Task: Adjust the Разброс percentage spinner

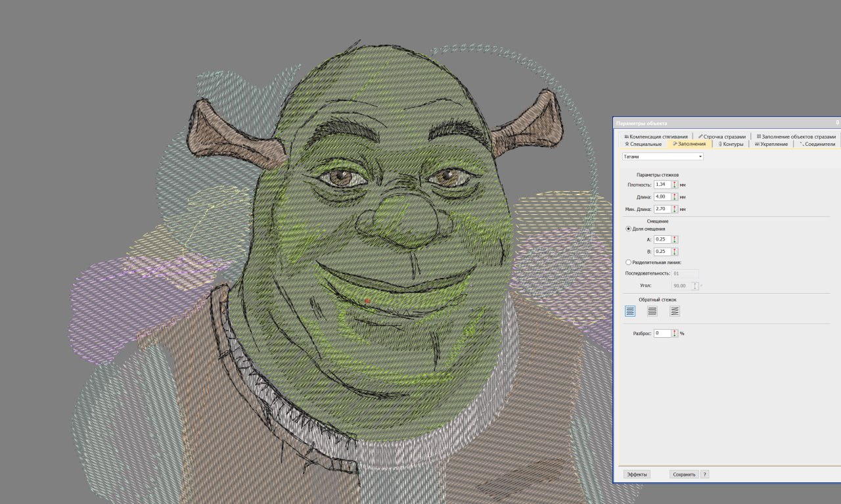Action: pos(675,333)
